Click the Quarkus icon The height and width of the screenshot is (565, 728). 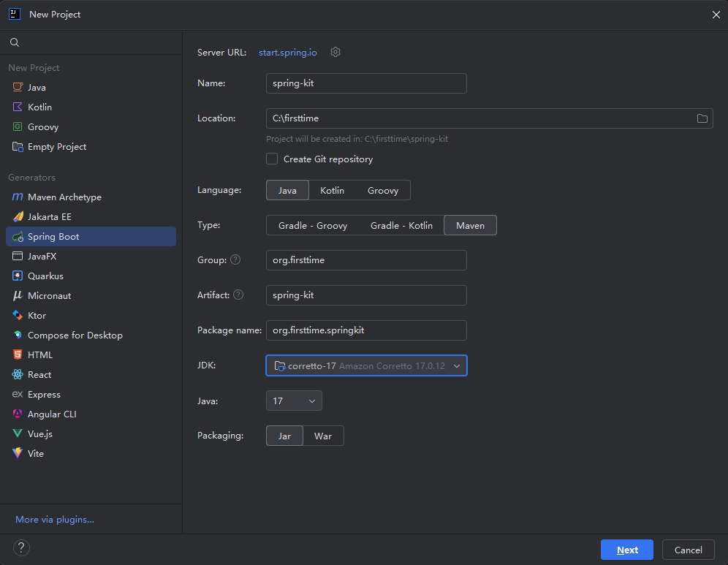pos(18,276)
